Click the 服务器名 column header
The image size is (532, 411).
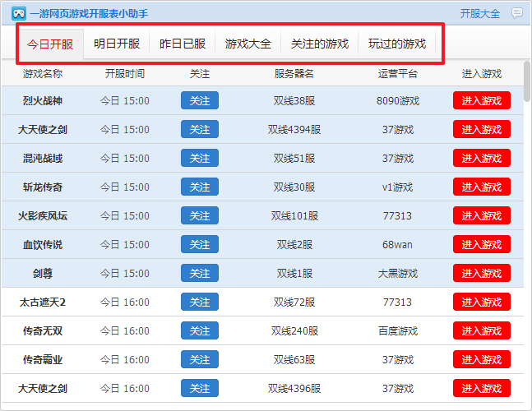click(x=294, y=74)
